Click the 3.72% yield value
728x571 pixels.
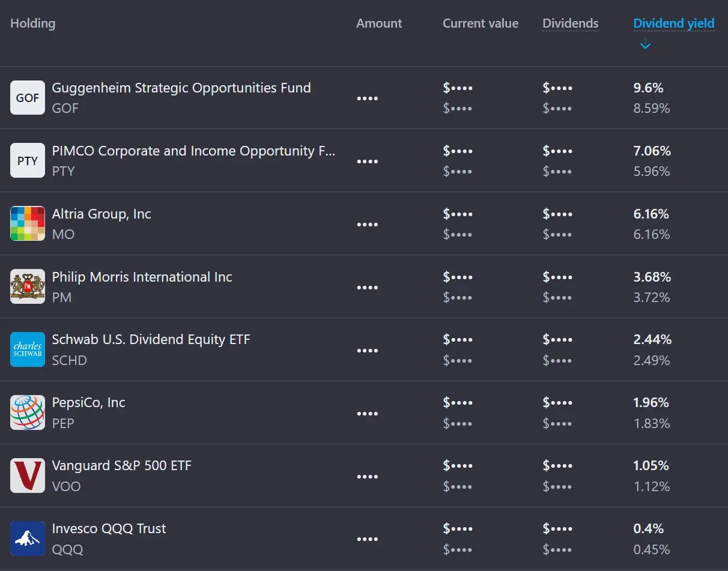point(652,298)
